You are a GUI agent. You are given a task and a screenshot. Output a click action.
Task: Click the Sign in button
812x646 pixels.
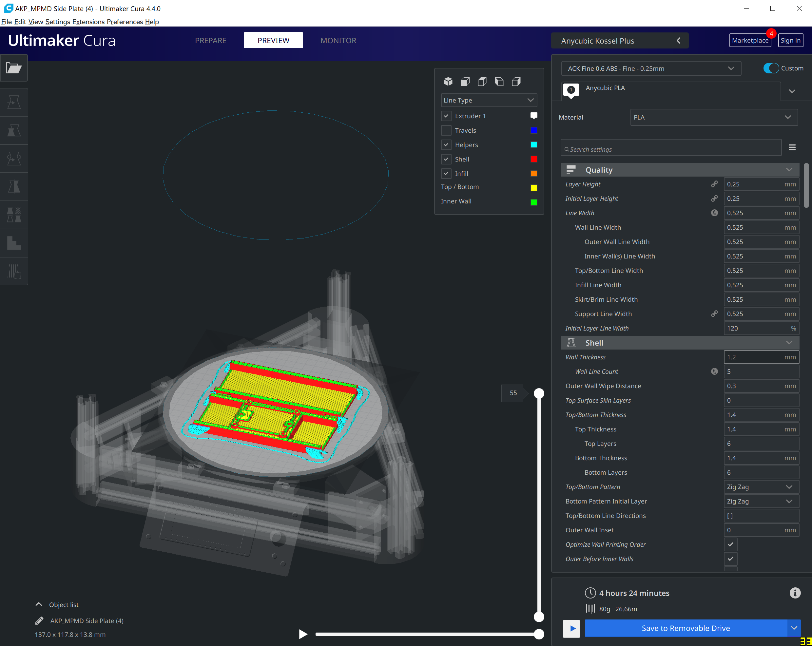pyautogui.click(x=790, y=40)
